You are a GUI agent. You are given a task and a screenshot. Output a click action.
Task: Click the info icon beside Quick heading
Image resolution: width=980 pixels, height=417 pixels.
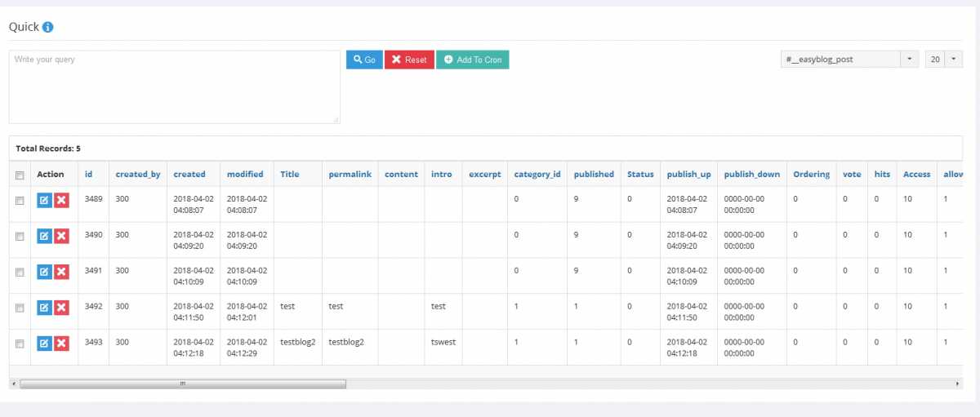click(48, 27)
